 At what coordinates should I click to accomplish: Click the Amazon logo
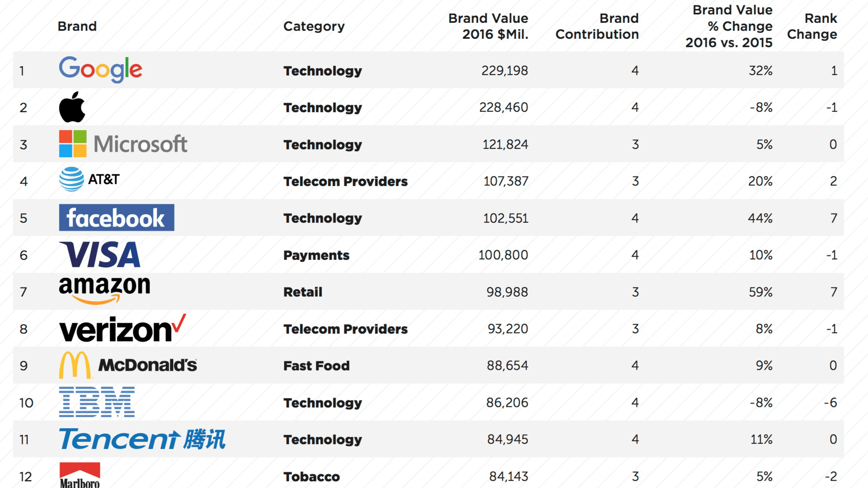[105, 290]
